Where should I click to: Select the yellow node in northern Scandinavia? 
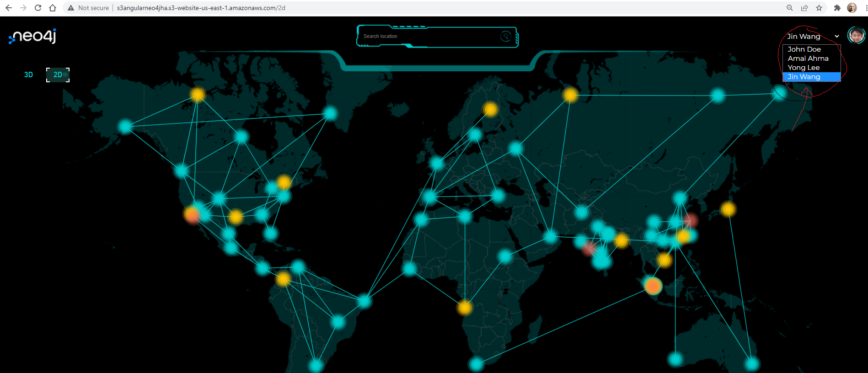tap(490, 109)
